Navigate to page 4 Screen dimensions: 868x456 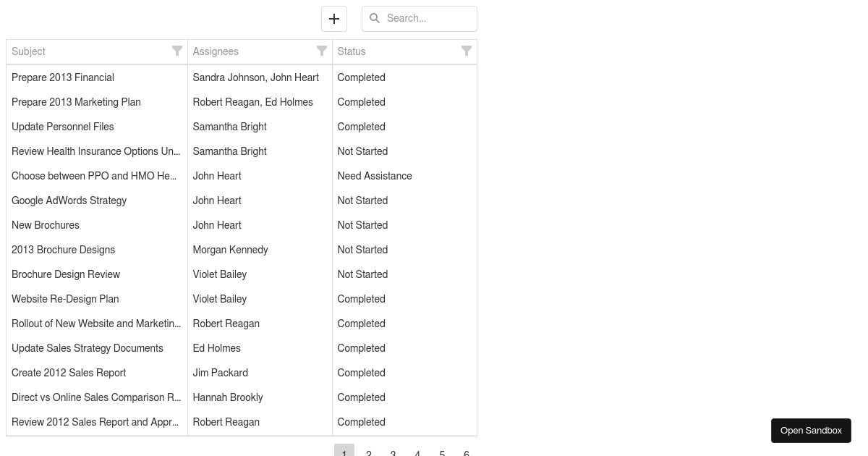click(x=417, y=452)
